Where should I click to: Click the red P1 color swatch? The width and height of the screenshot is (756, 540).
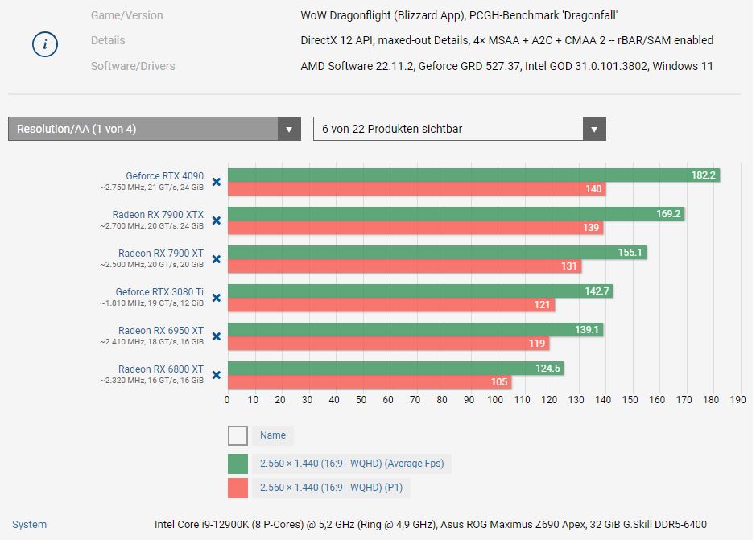click(x=238, y=488)
